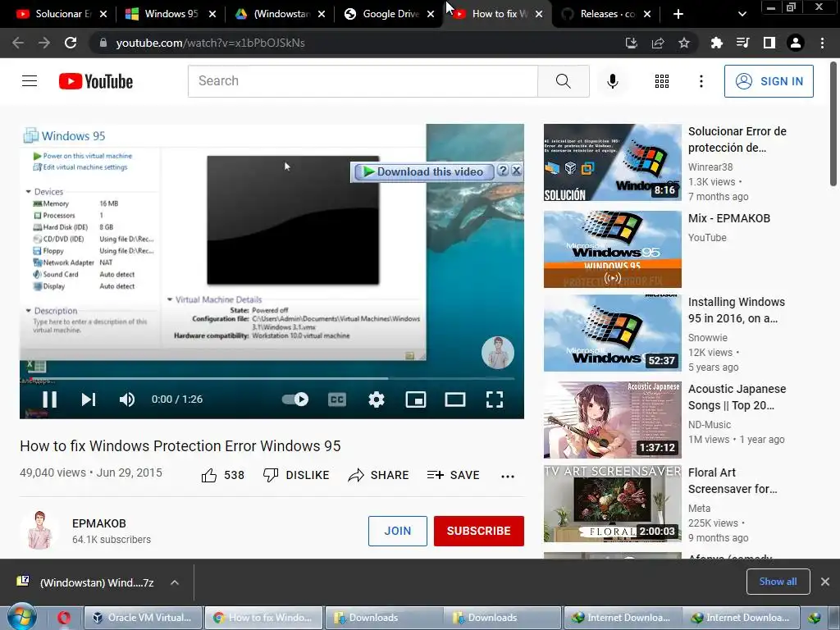Image resolution: width=840 pixels, height=630 pixels.
Task: Reload the page
Action: [71, 43]
